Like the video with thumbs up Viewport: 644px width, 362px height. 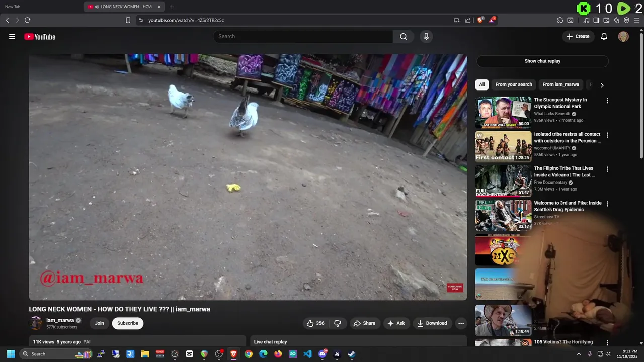(x=315, y=323)
